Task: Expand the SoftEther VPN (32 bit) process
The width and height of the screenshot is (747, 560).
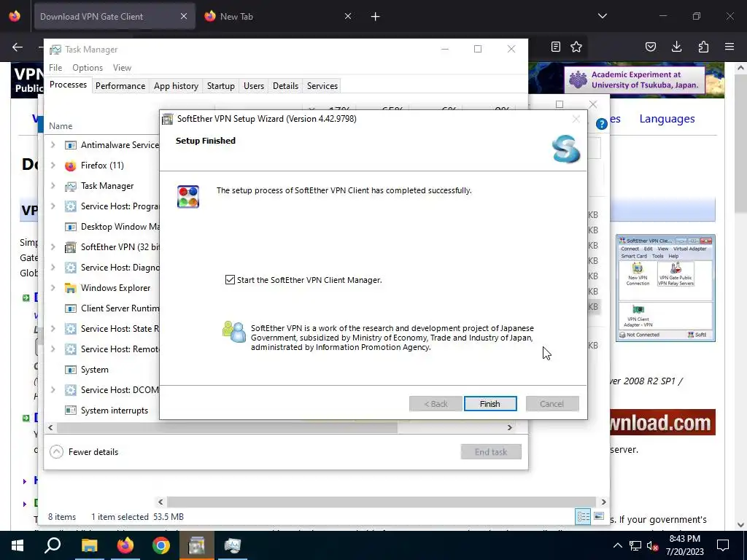Action: click(53, 246)
